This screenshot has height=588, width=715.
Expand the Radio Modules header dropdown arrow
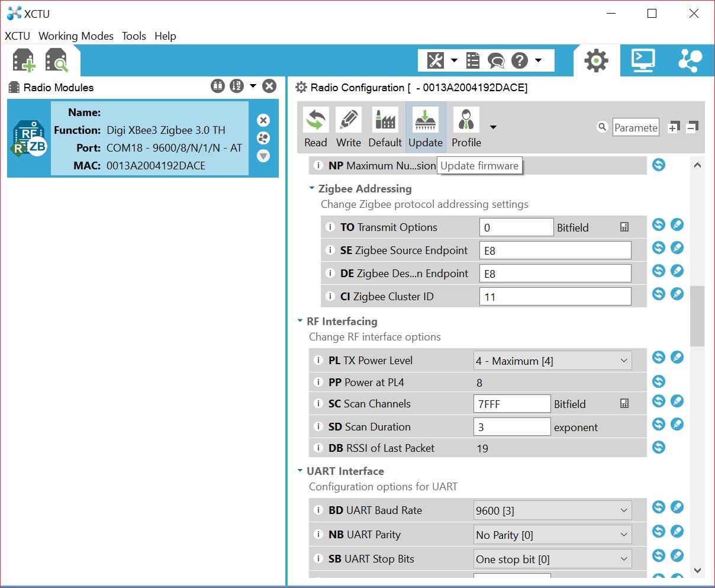point(253,86)
